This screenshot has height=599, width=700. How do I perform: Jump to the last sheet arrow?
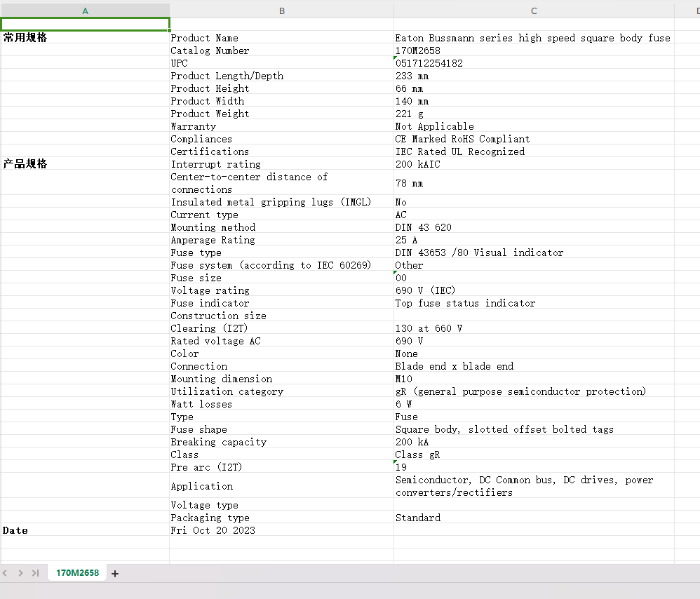[35, 573]
